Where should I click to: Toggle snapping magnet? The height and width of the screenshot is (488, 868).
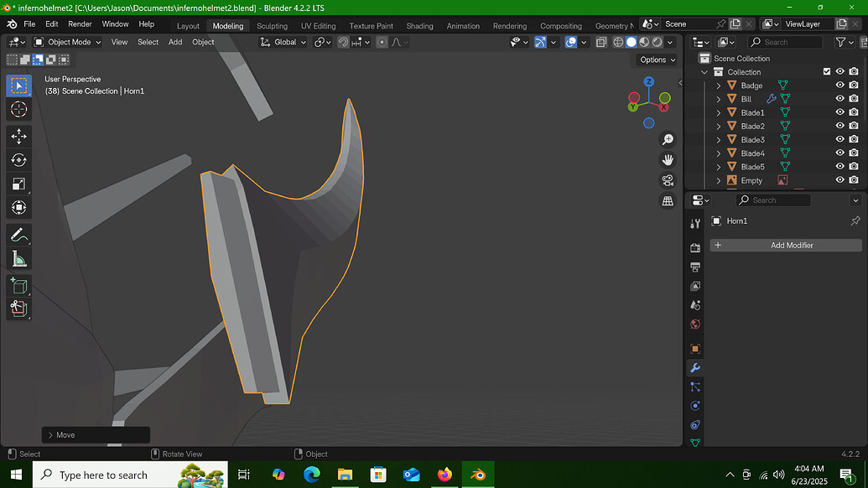pos(343,42)
